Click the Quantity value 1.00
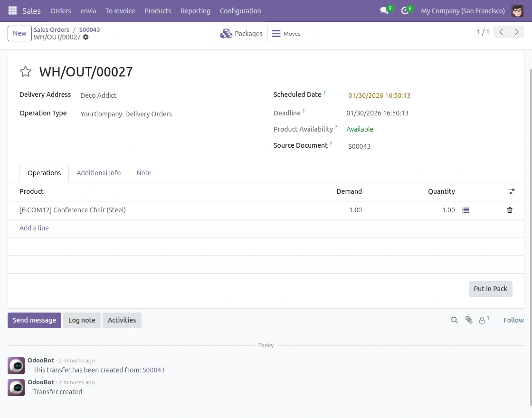The height and width of the screenshot is (418, 532). pos(448,210)
